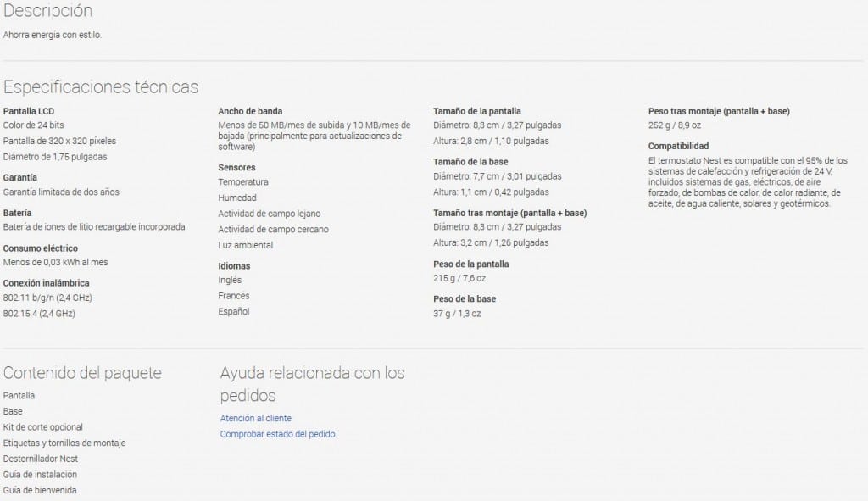Select 'Menos de 0,03 kWh al mes'
868x501 pixels.
click(55, 263)
